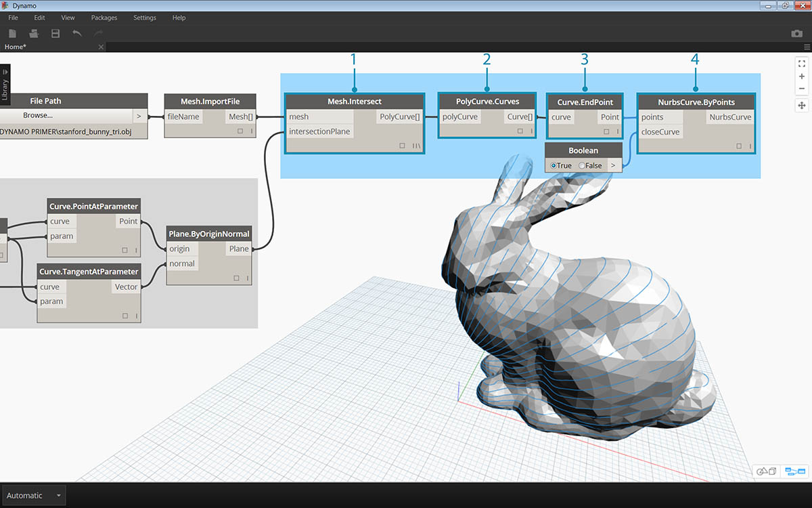
Task: Click the Browse... button in File Path
Action: point(38,116)
